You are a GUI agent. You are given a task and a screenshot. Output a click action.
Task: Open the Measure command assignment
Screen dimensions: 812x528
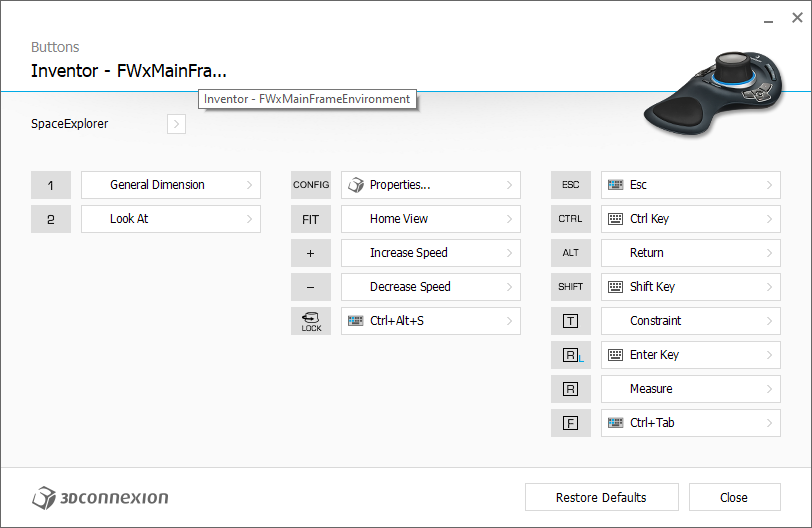691,389
